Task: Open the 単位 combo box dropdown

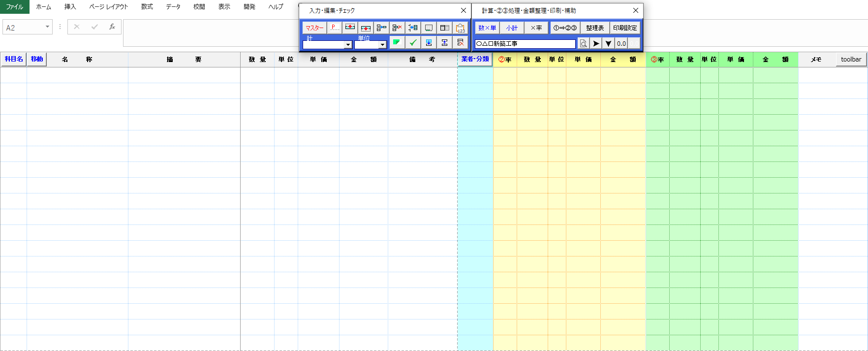Action: [382, 45]
